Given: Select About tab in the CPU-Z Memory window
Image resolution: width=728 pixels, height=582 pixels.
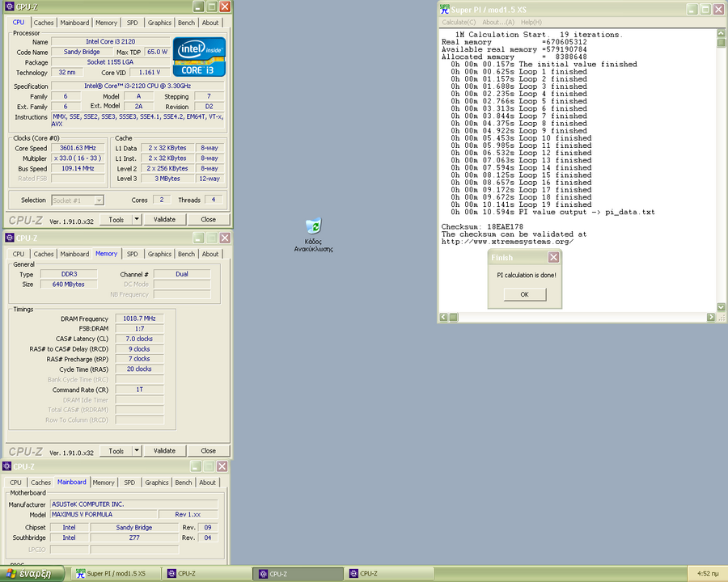Looking at the screenshot, I should [210, 254].
